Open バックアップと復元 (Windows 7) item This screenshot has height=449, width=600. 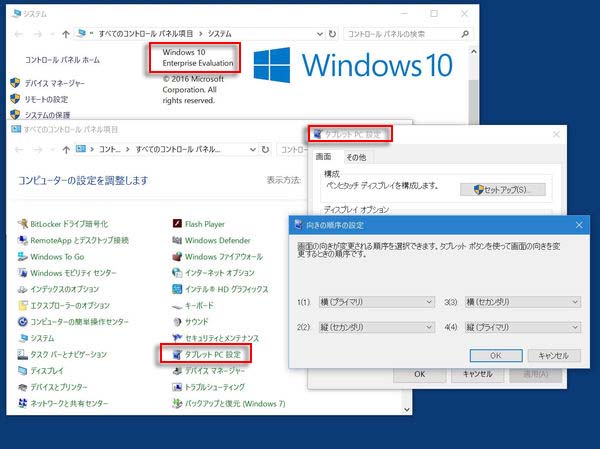pos(229,403)
